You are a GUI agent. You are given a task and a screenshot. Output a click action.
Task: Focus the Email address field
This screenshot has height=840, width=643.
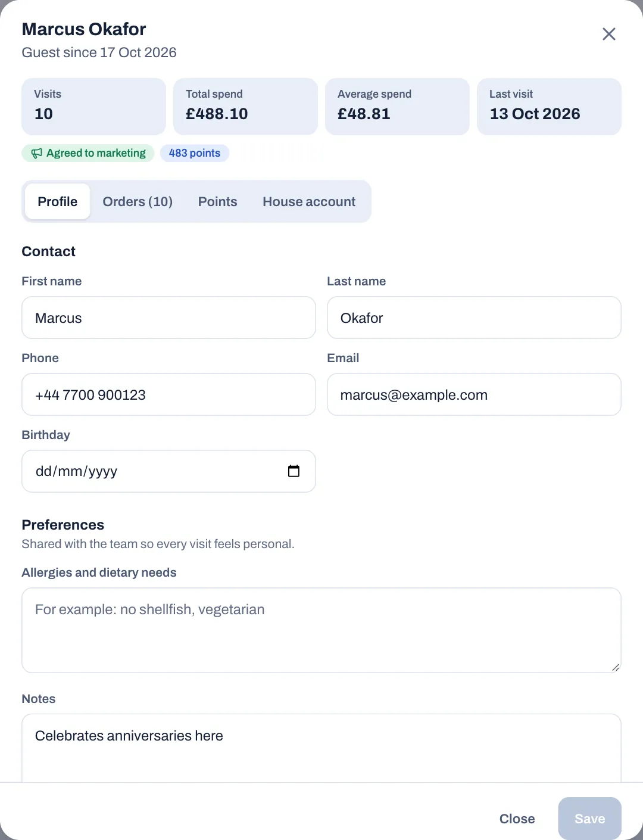tap(474, 394)
